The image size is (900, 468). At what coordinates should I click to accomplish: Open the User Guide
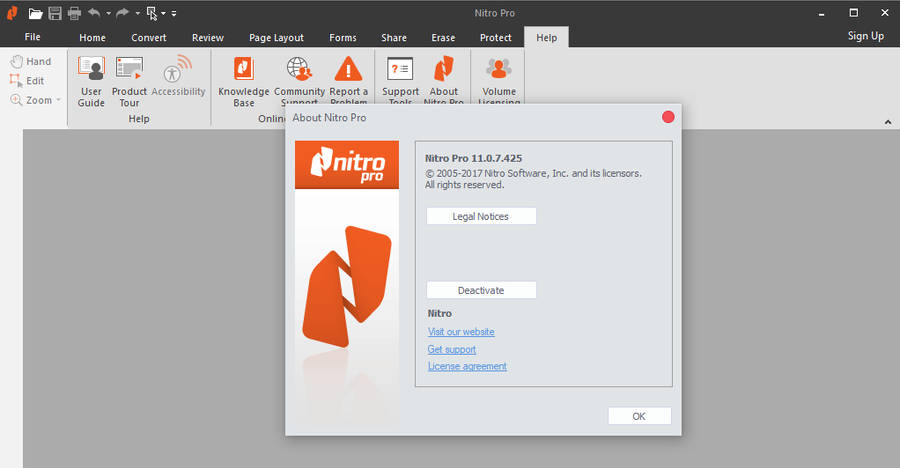pyautogui.click(x=91, y=80)
